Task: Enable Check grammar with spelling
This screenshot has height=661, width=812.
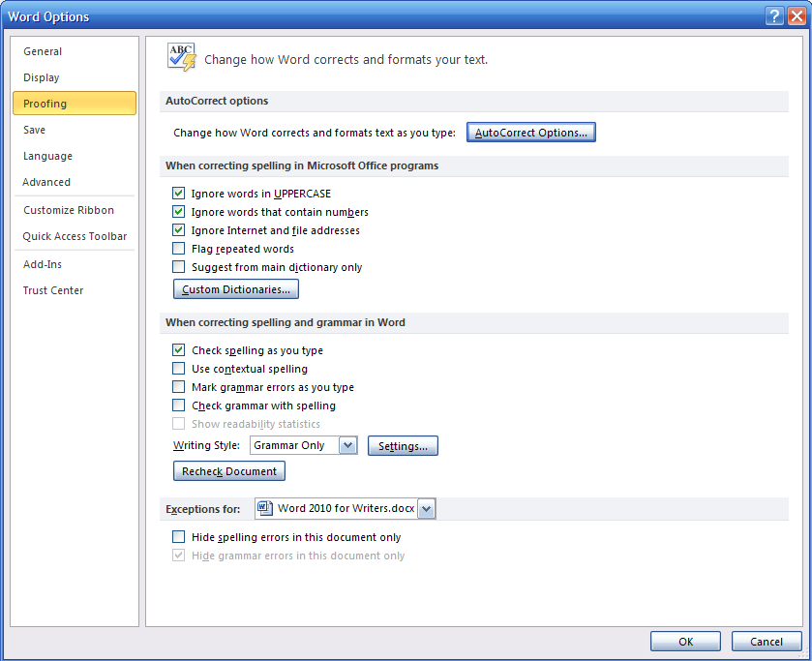Action: click(179, 406)
